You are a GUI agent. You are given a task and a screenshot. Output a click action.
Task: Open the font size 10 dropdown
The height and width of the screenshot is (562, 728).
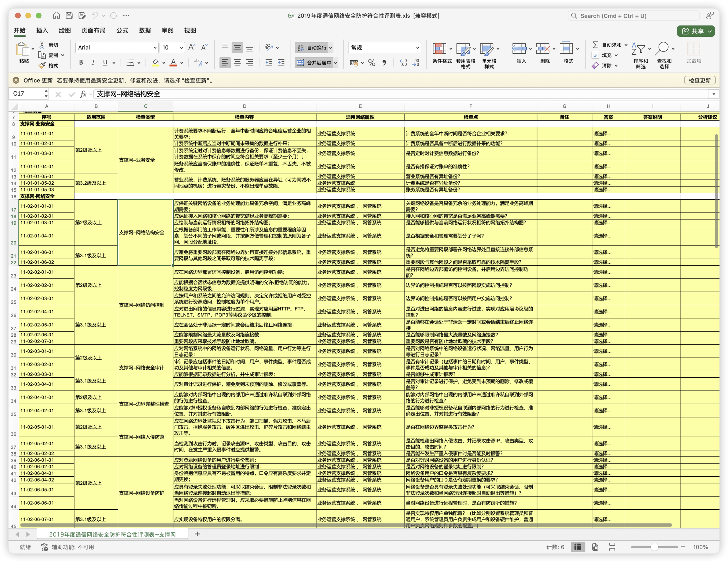click(172, 48)
